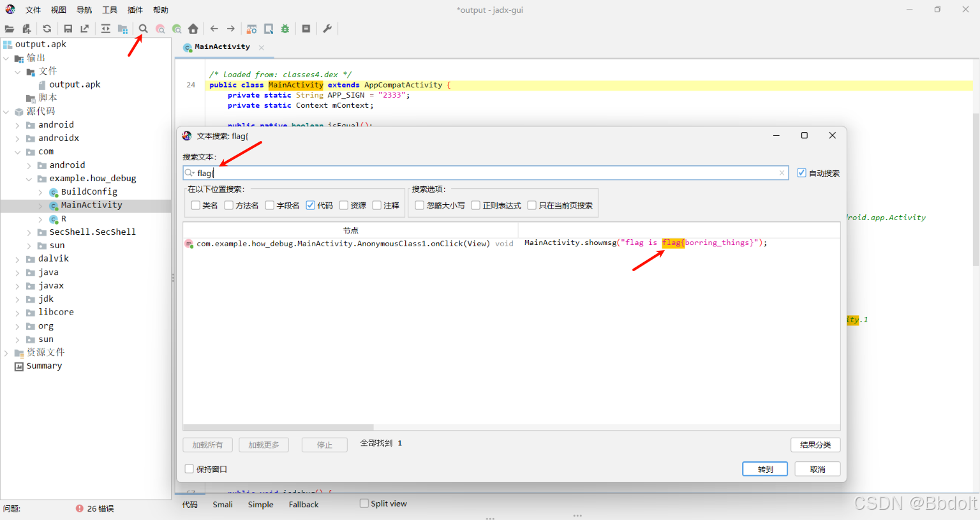Open the log viewer toolbar icon
This screenshot has width=980, height=520.
click(306, 29)
